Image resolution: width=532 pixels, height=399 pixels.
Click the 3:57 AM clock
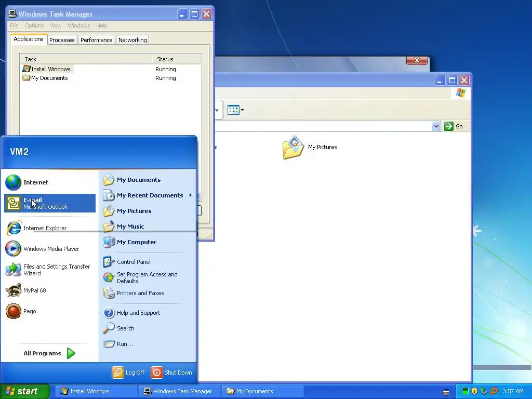tap(513, 391)
